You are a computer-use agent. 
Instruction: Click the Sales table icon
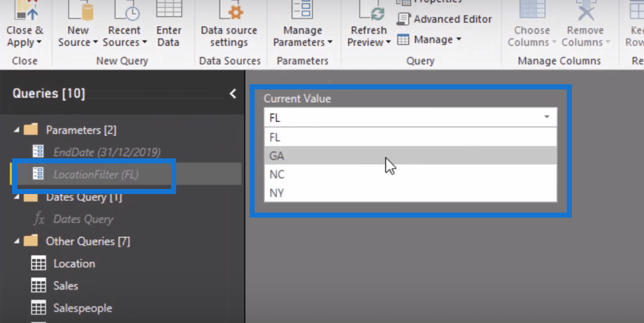[38, 285]
